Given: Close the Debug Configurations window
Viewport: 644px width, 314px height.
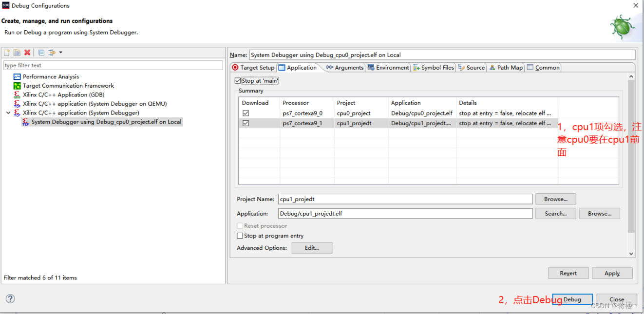Looking at the screenshot, I should (636, 5).
